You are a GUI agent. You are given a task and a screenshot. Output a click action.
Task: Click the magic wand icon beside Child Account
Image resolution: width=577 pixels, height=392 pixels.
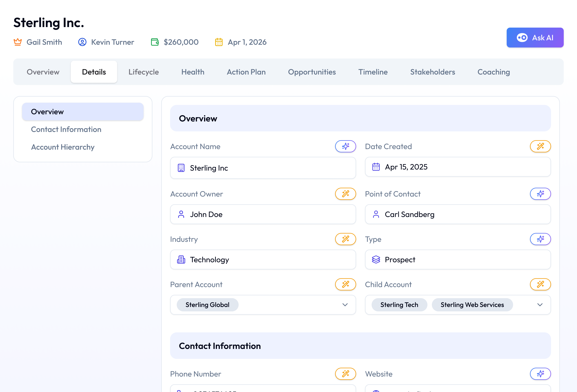(x=540, y=284)
